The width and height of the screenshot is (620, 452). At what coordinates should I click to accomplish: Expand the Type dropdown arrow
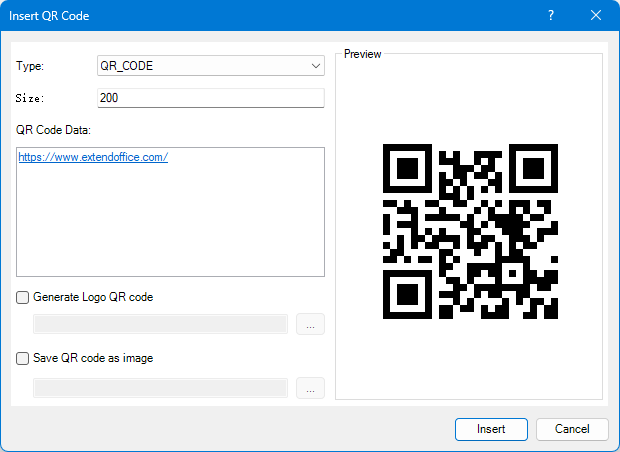(x=315, y=66)
